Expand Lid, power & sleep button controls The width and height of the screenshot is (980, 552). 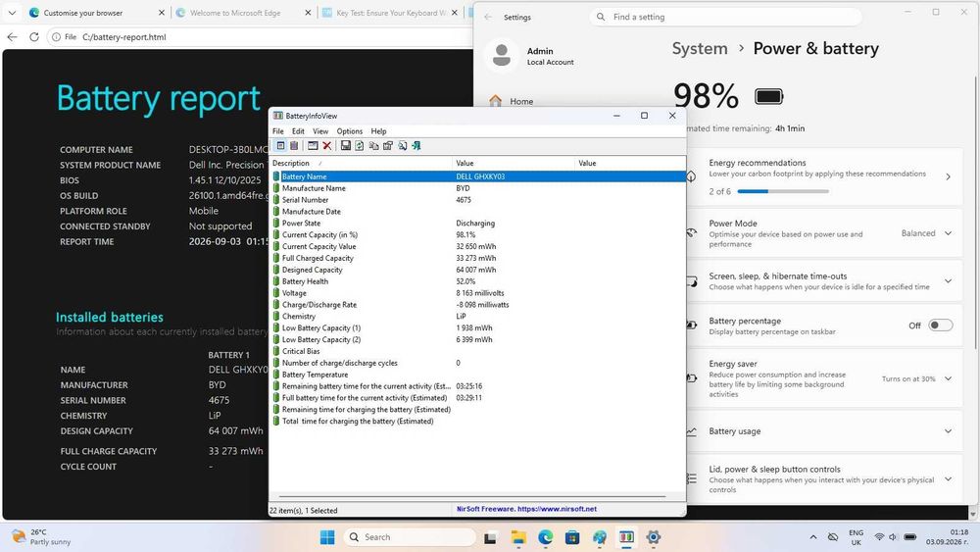point(948,478)
